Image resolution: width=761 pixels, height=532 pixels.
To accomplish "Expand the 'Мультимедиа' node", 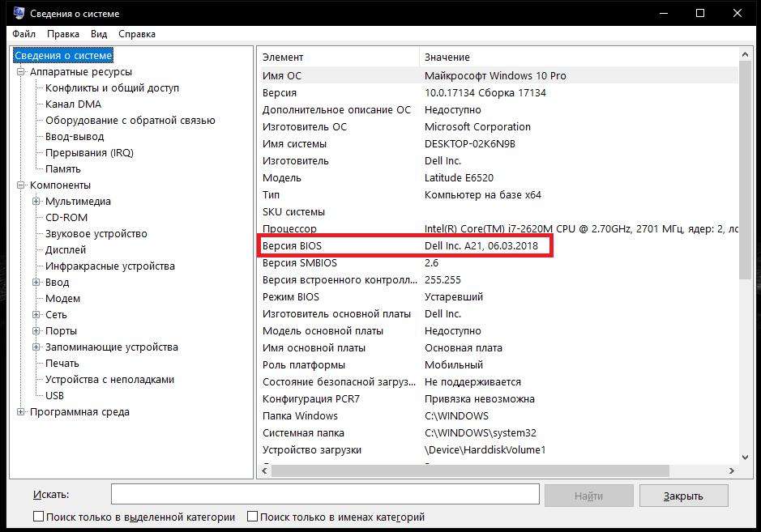I will [36, 202].
